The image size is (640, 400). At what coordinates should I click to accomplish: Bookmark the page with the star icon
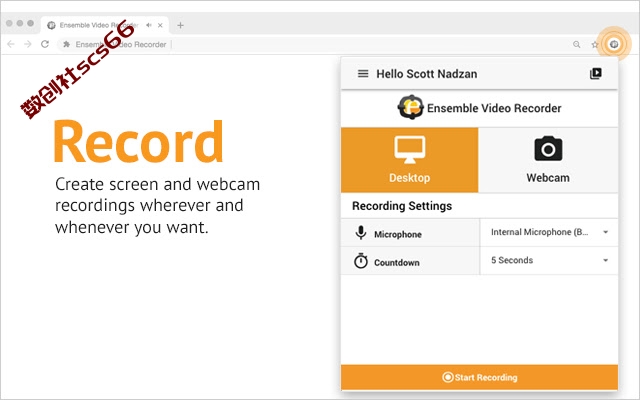[x=595, y=44]
